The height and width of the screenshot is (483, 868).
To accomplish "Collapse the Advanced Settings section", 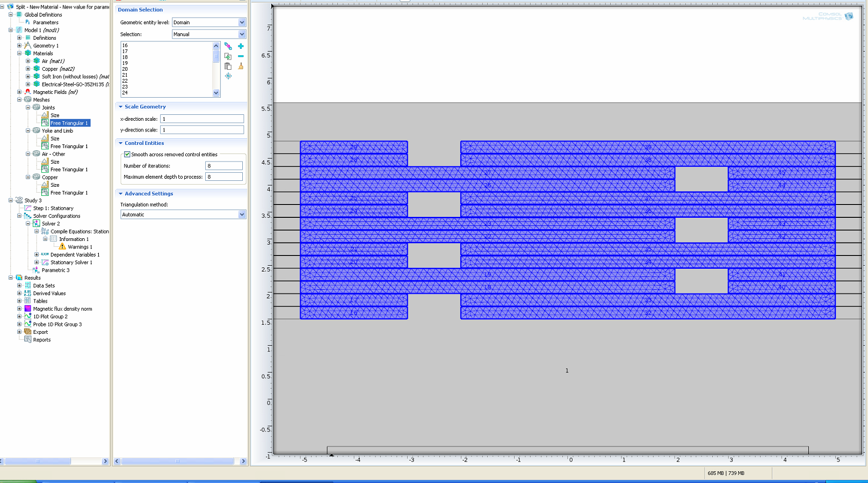I will (121, 194).
